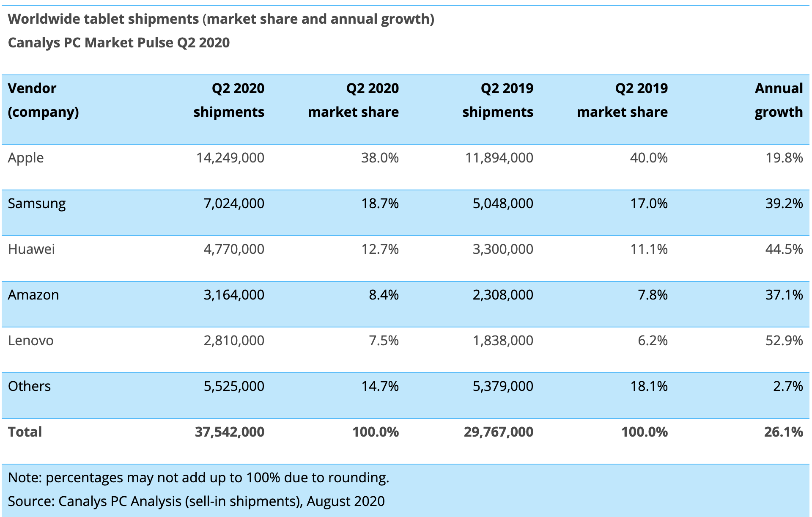The image size is (812, 517).
Task: Click Amazon's 2,308,000 shipments value
Action: coord(503,295)
